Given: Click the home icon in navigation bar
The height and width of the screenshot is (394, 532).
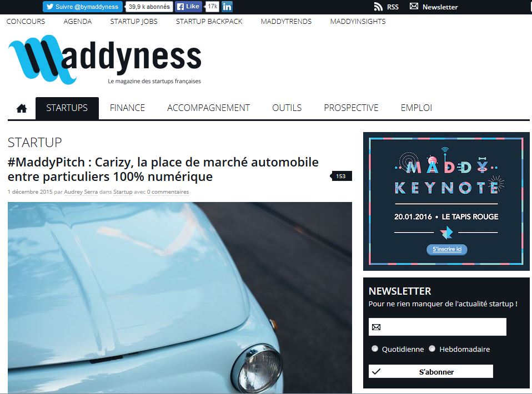Looking at the screenshot, I should 22,109.
